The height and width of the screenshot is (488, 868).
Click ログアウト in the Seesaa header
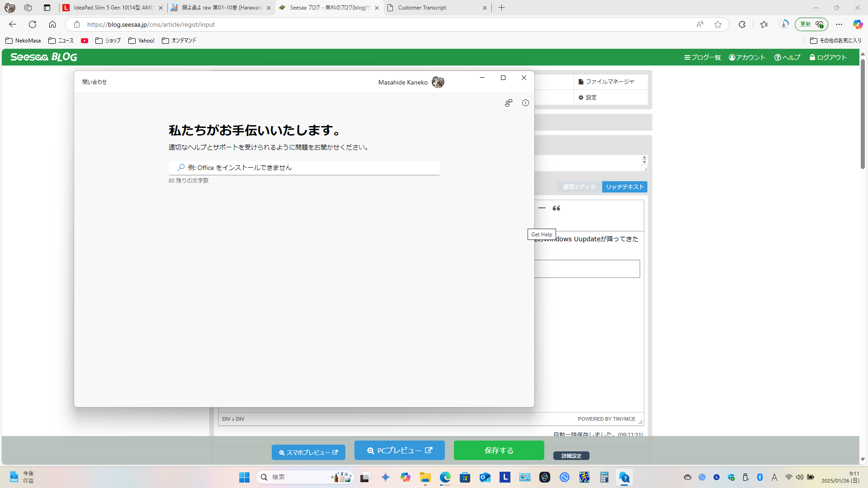[828, 57]
